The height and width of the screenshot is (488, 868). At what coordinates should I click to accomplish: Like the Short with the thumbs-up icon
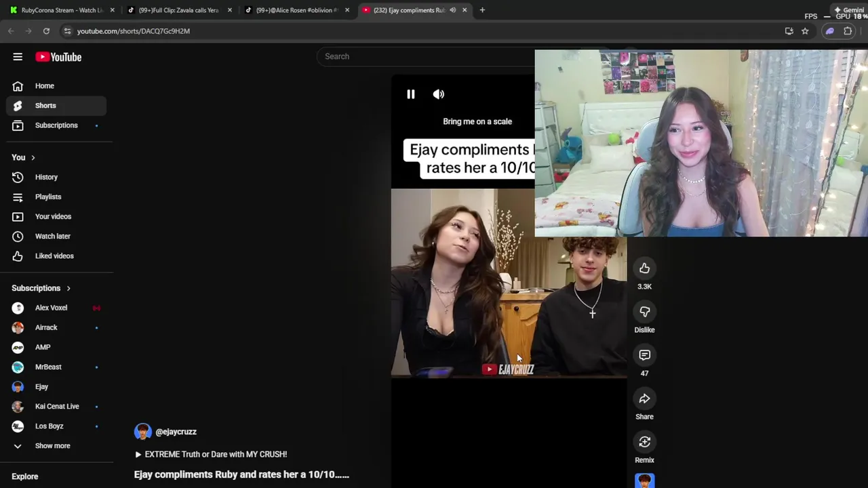tap(644, 268)
